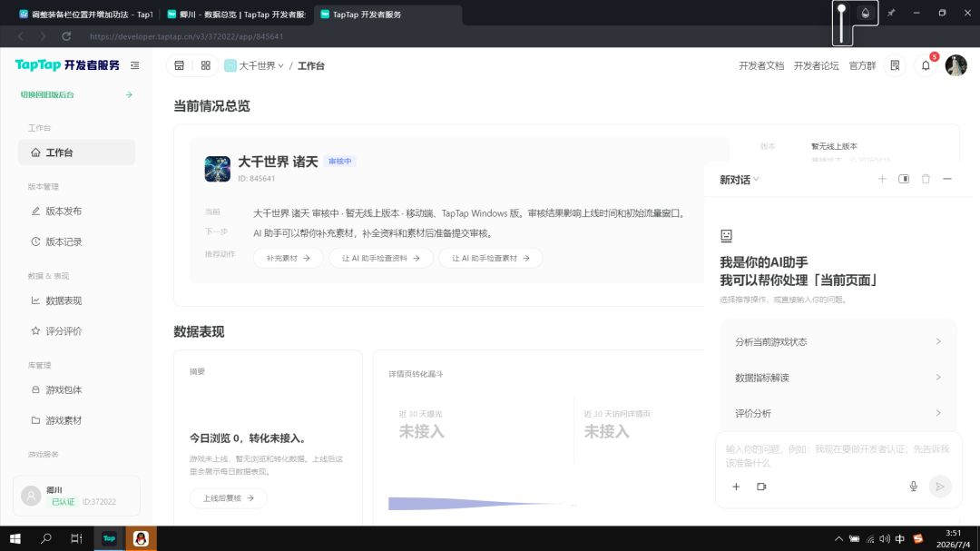Switch to tab 调整装备栏位置并增加功法
980x551 pixels.
[85, 15]
